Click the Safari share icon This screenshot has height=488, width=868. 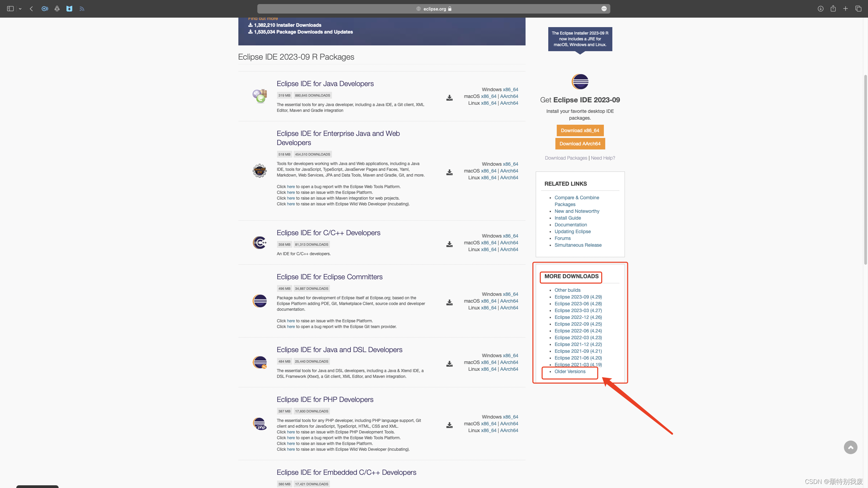point(833,9)
